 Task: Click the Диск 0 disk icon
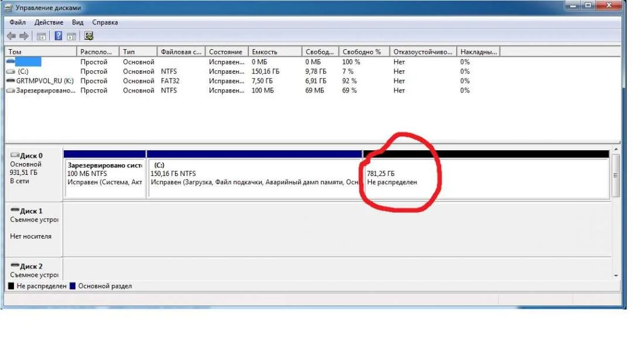tap(15, 155)
